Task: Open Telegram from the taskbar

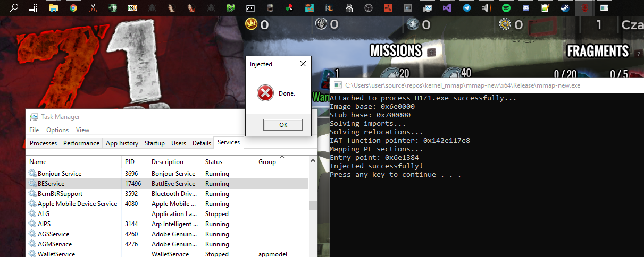Action: [x=466, y=8]
